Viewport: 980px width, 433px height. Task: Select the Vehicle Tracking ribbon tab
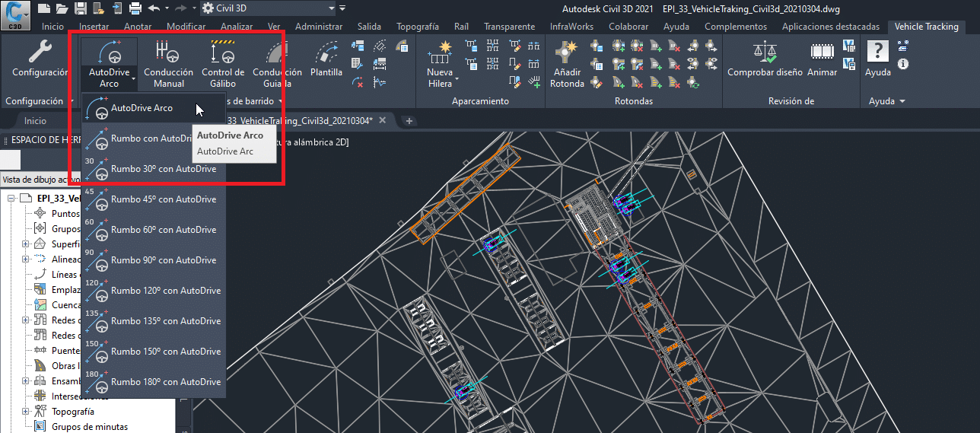[x=927, y=27]
